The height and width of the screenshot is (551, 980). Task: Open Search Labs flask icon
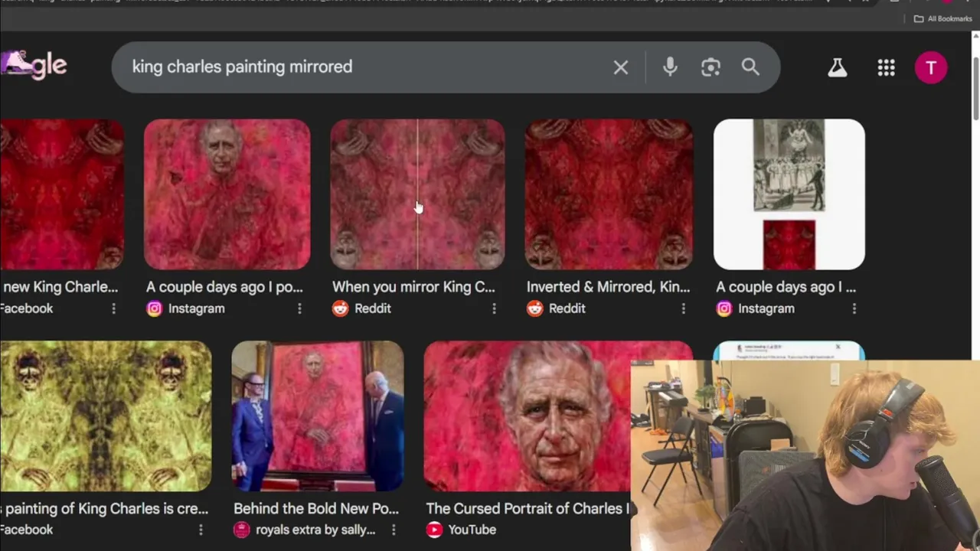[837, 67]
